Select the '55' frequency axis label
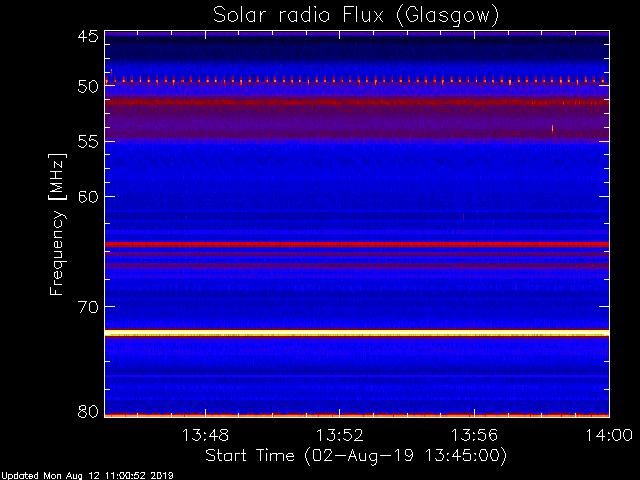Screen dimensions: 640x480 click(x=88, y=142)
